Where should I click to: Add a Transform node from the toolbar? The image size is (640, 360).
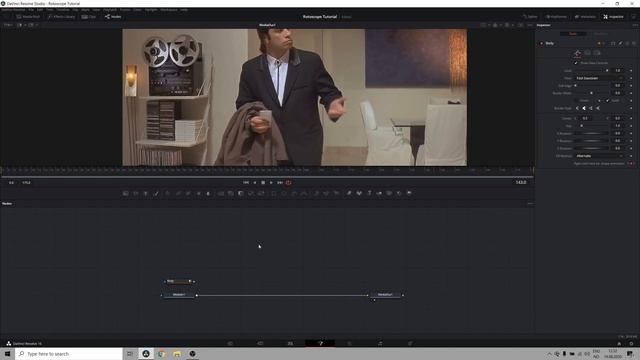[x=261, y=193]
